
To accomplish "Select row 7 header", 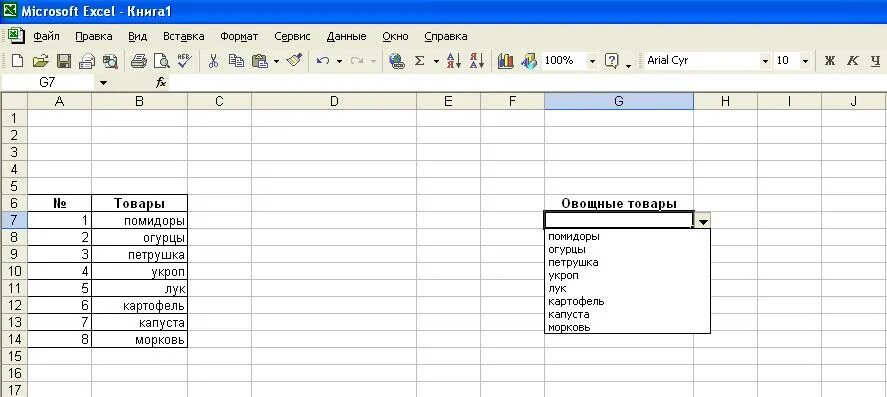I will pyautogui.click(x=14, y=220).
